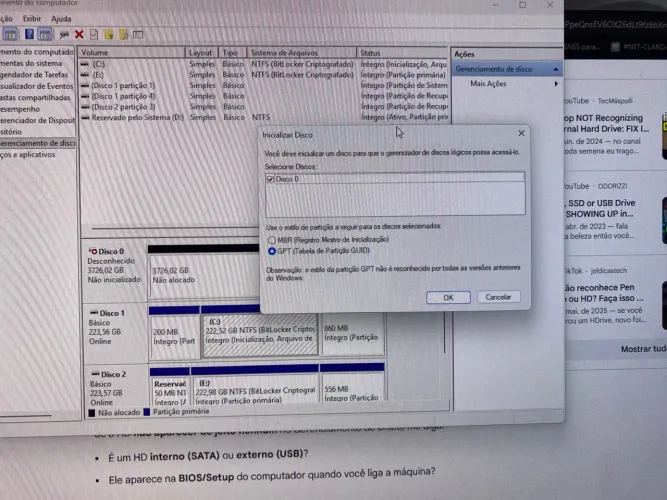The image size is (667, 500).
Task: Confirm disk initialization with OK
Action: pos(448,297)
